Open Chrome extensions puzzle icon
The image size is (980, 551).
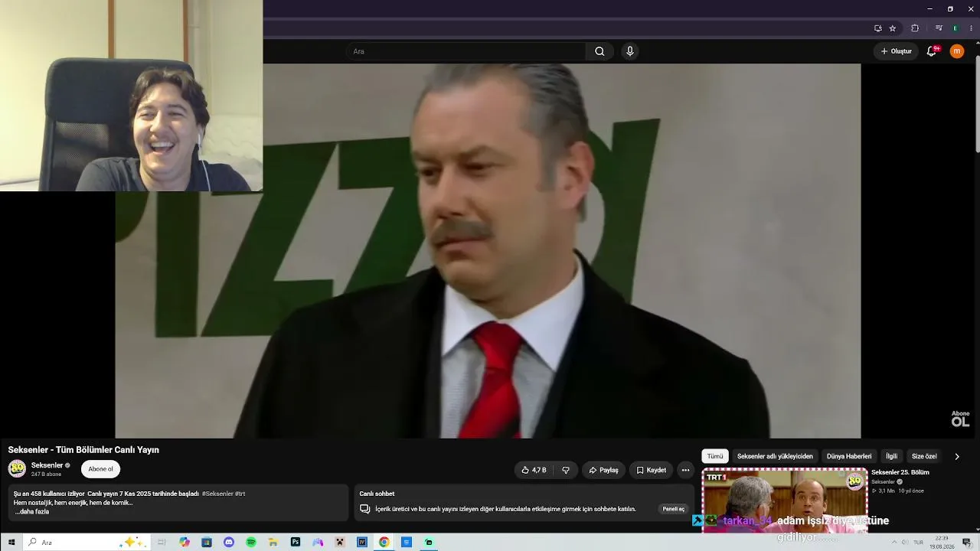tap(915, 28)
